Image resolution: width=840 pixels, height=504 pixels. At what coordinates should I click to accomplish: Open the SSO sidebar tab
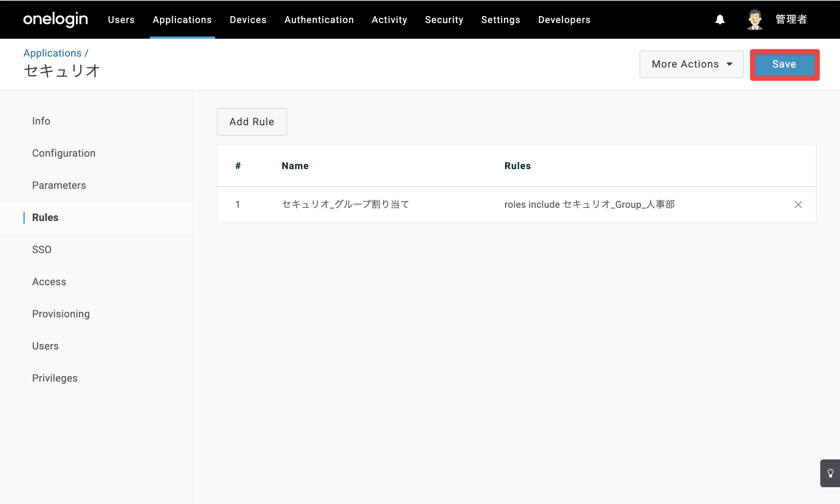pyautogui.click(x=42, y=249)
